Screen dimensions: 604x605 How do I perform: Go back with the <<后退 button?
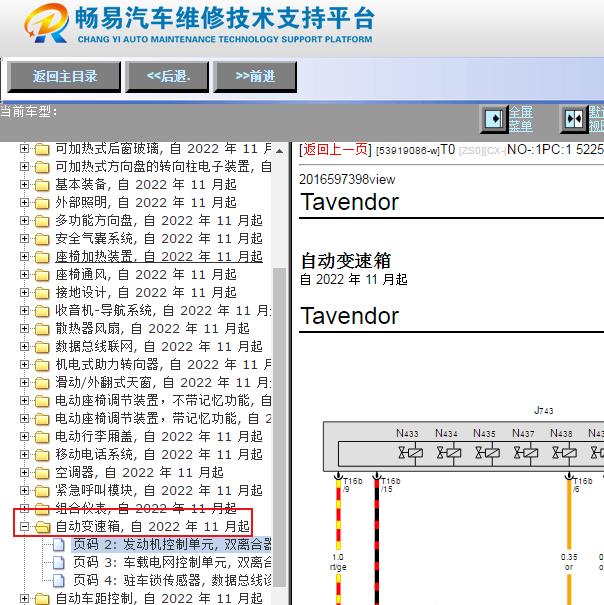(x=167, y=77)
